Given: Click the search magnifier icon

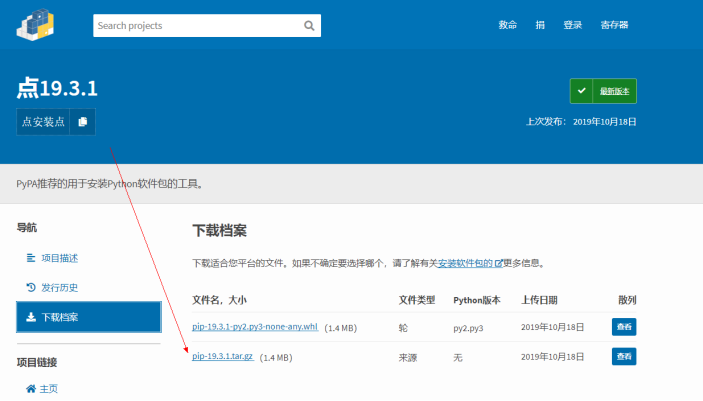Looking at the screenshot, I should point(309,26).
